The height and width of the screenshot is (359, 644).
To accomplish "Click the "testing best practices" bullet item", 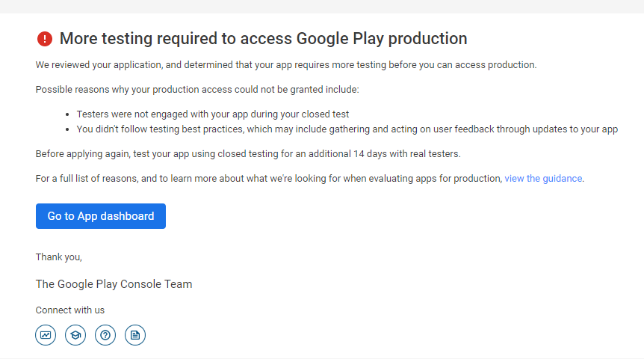I will [347, 129].
